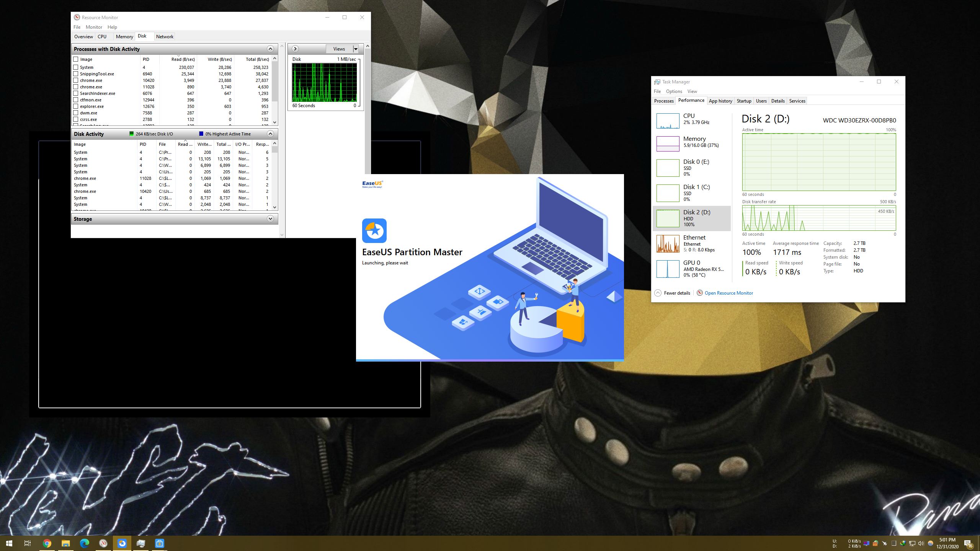Viewport: 980px width, 551px height.
Task: Switch to Resource Monitor via taskbar icon
Action: point(103,543)
